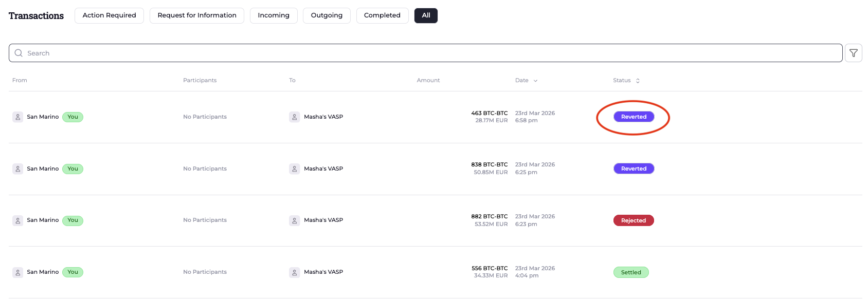Switch to the Action Required tab
Image resolution: width=868 pixels, height=300 pixels.
(x=110, y=15)
